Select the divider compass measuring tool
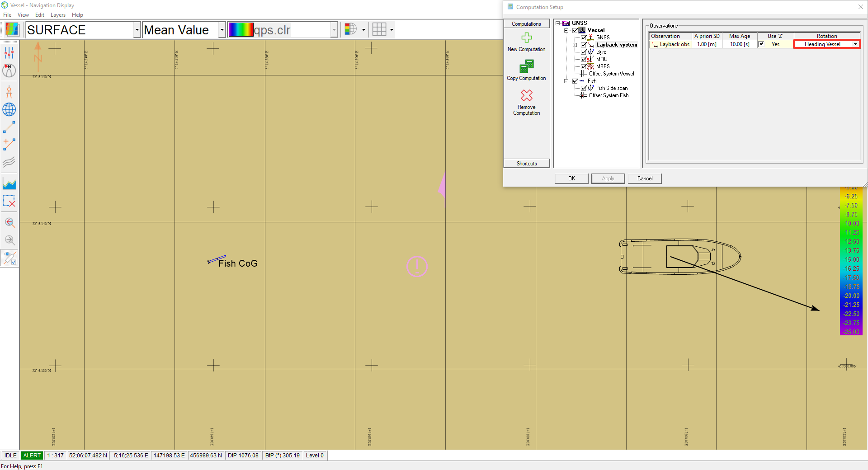 (9, 92)
